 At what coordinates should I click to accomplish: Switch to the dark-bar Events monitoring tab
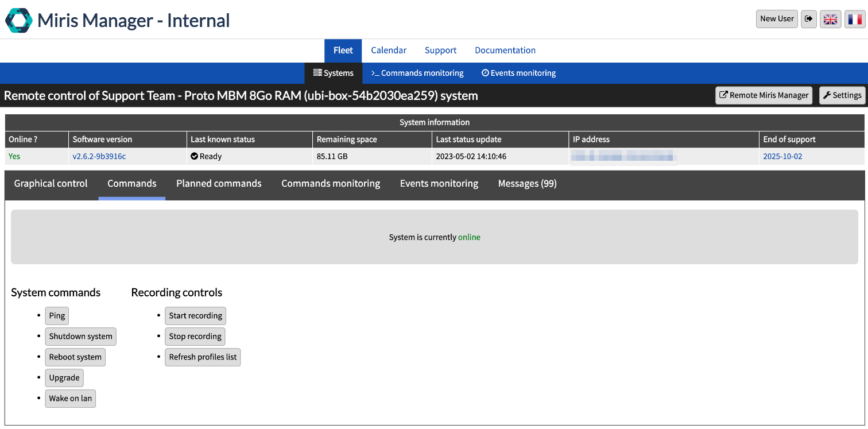tap(439, 184)
